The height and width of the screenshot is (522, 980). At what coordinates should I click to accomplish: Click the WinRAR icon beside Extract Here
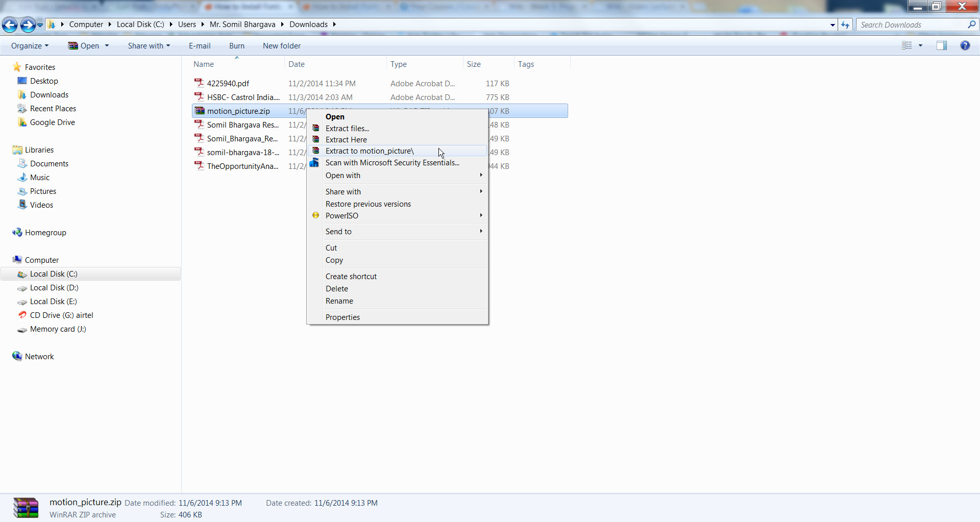[x=316, y=139]
